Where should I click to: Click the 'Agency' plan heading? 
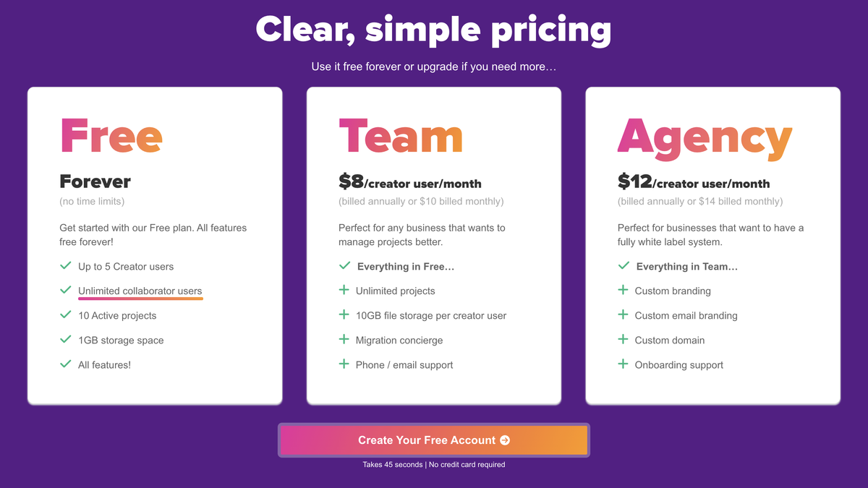[x=705, y=139]
